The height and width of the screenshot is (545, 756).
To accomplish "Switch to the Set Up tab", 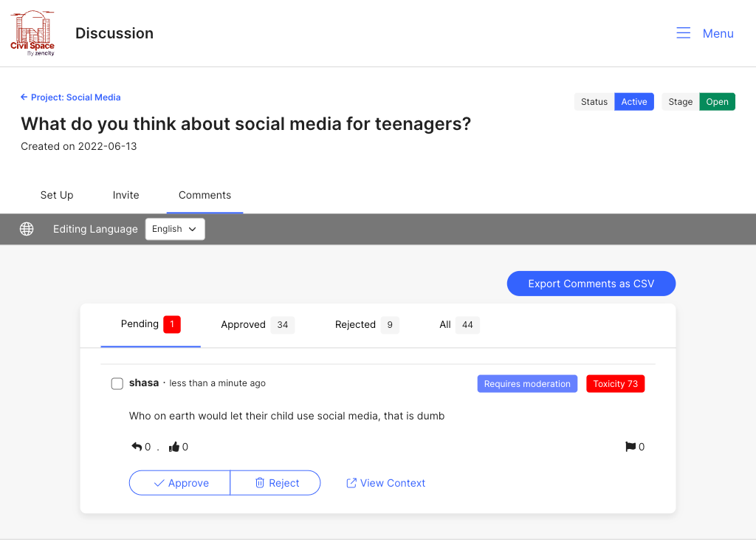I will pos(57,196).
